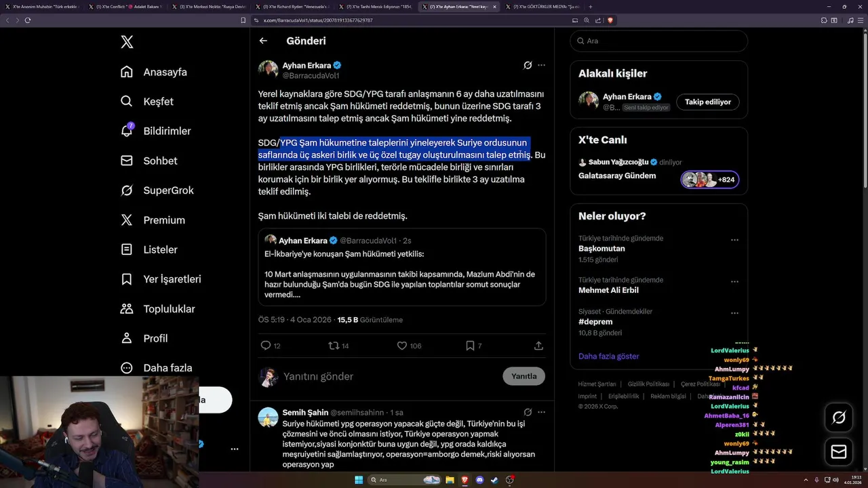Open the Hizmet Şartları footer link

597,384
